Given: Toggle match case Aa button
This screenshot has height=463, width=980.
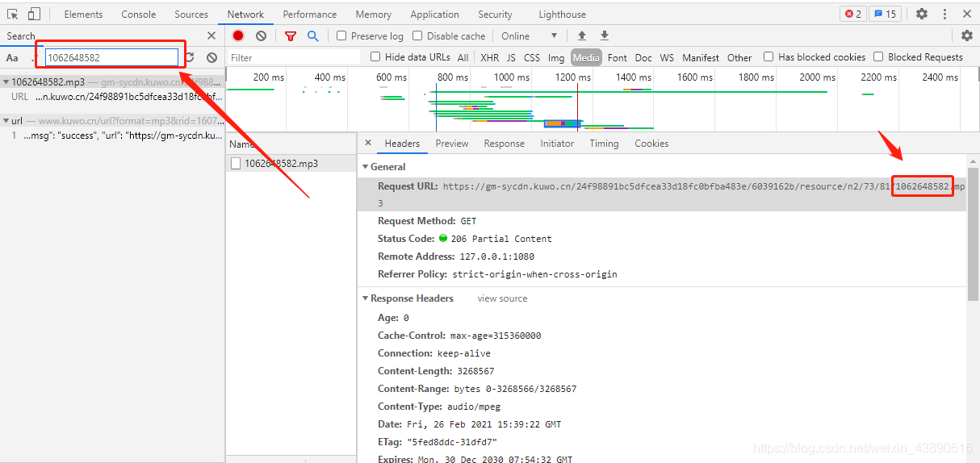Looking at the screenshot, I should [x=12, y=57].
